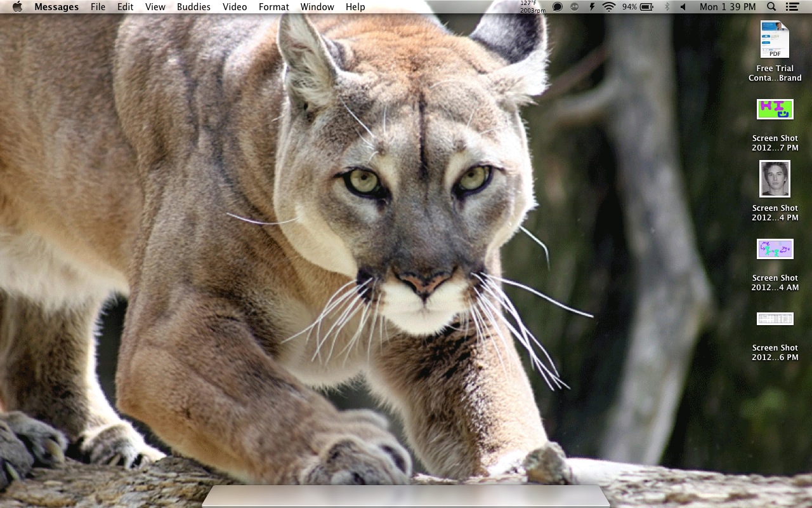Screen dimensions: 812x508
Task: Open Notification Center list icon
Action: click(x=792, y=7)
